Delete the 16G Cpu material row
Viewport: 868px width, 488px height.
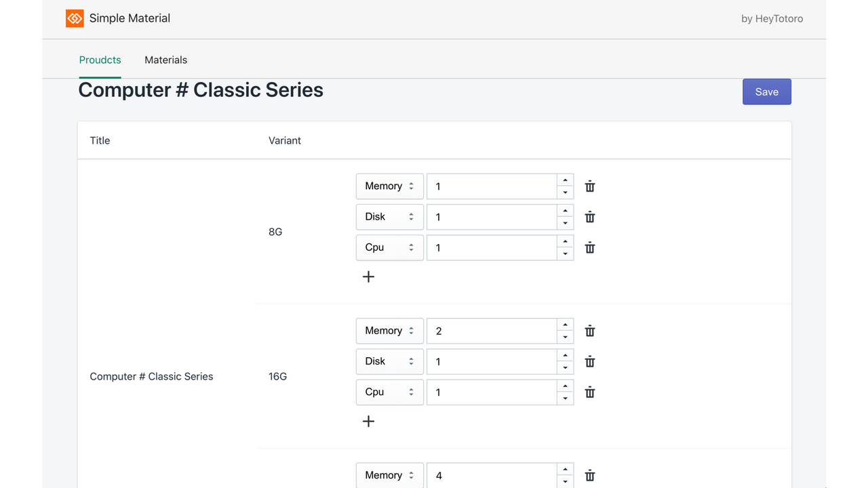click(x=590, y=392)
